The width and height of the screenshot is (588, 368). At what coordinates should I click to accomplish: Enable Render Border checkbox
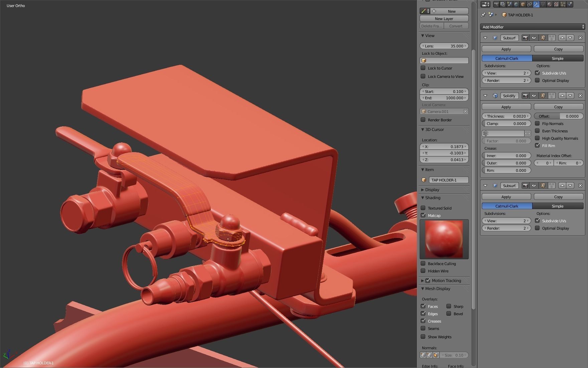pyautogui.click(x=423, y=120)
